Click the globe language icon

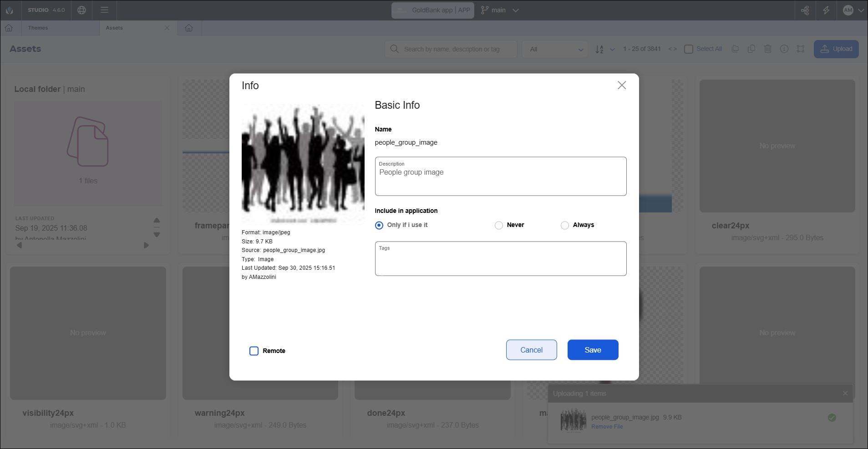(x=82, y=10)
